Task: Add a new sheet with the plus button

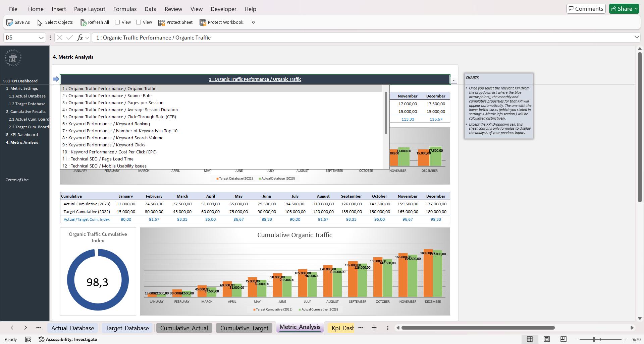Action: (374, 328)
